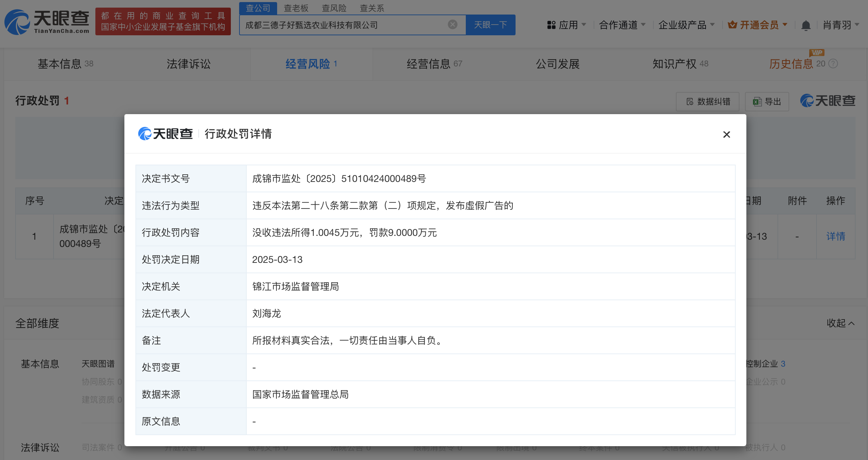Export the table via 导出 button
This screenshot has height=460, width=868.
(767, 102)
